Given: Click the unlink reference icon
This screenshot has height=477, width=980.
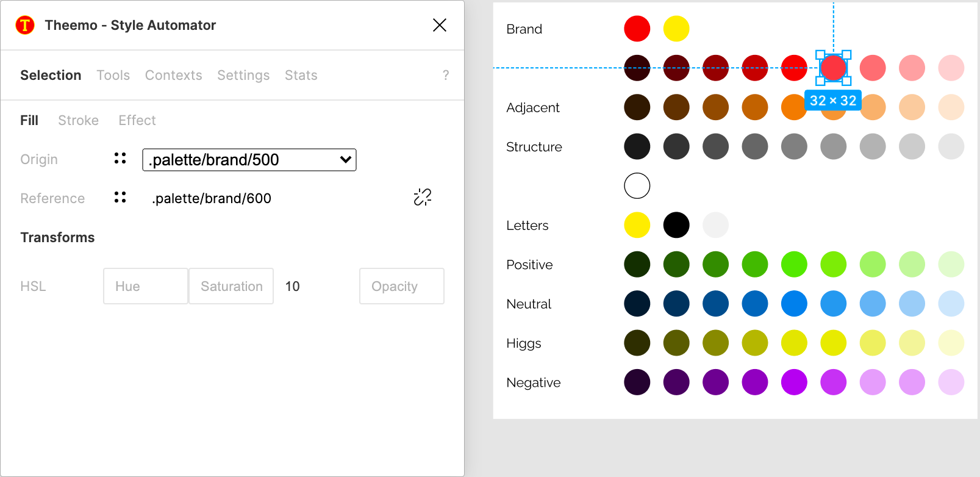Looking at the screenshot, I should tap(422, 197).
